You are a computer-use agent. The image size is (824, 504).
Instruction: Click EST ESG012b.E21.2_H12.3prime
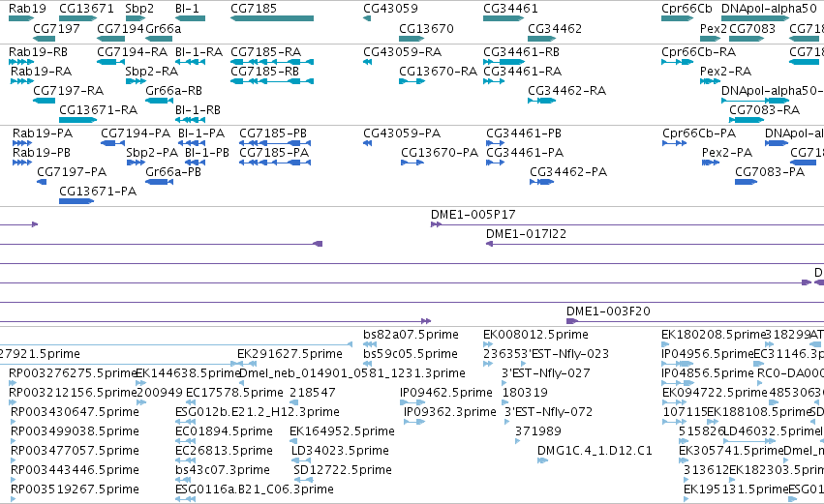[x=186, y=422]
